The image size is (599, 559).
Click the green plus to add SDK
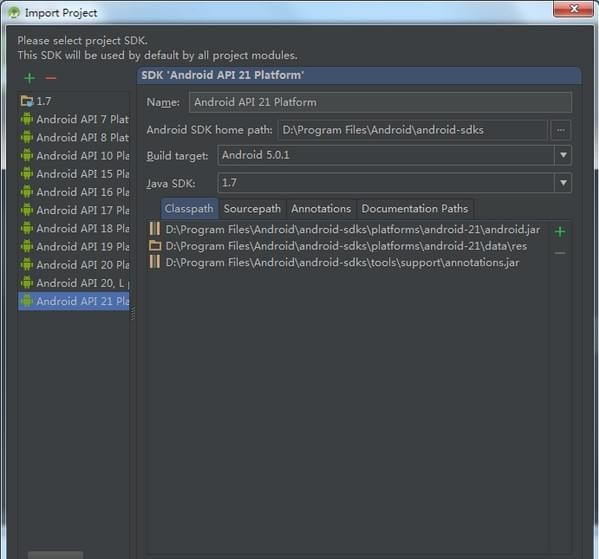pyautogui.click(x=29, y=78)
